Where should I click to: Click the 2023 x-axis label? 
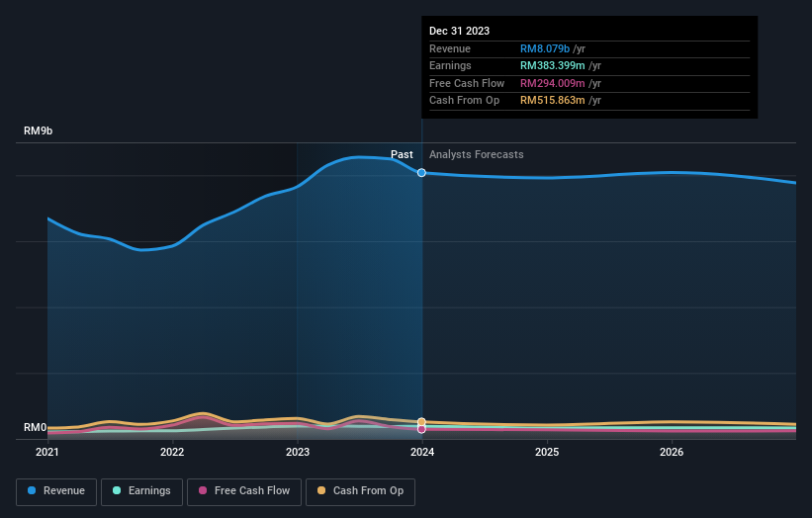(298, 452)
